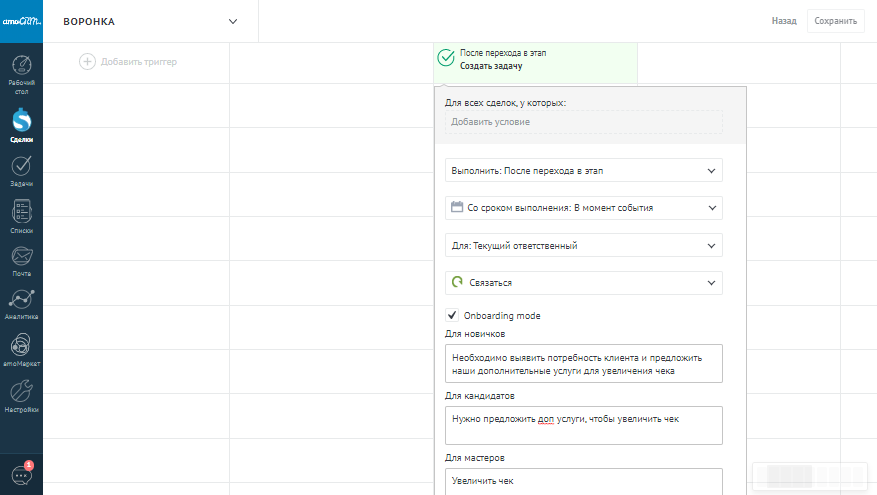Open Списки section in sidebar
This screenshot has width=877, height=495.
(x=21, y=216)
